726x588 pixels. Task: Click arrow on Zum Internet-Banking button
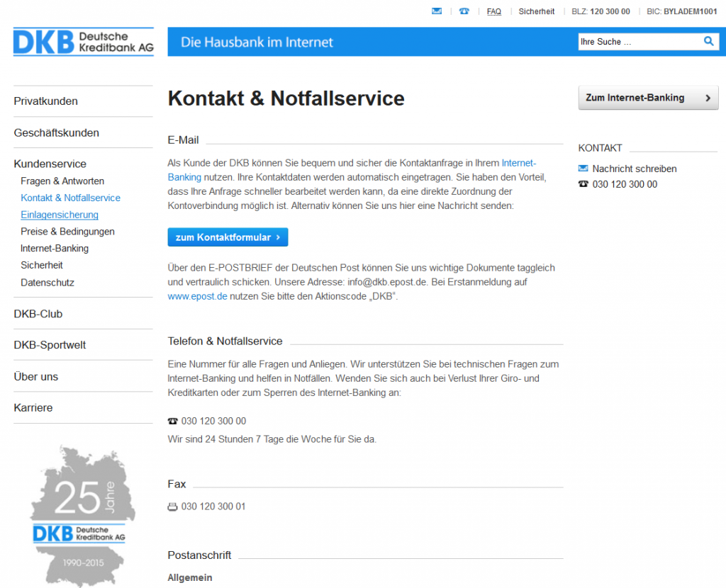click(708, 98)
